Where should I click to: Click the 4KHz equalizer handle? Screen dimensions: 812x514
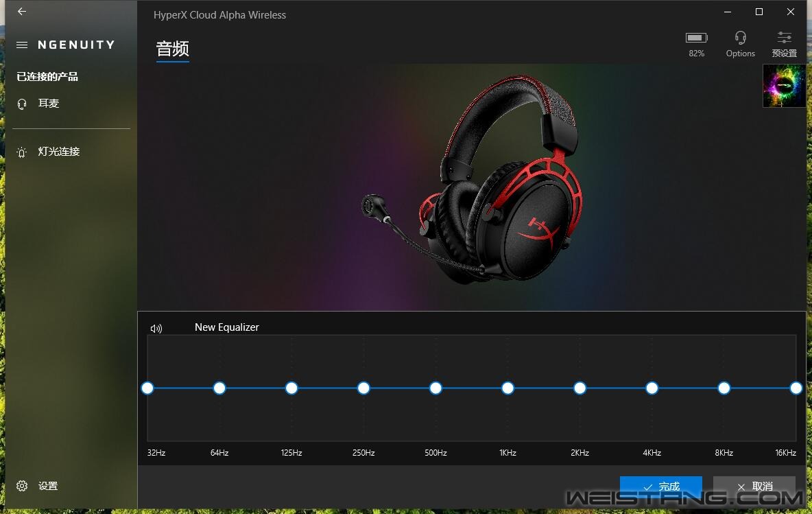tap(652, 388)
